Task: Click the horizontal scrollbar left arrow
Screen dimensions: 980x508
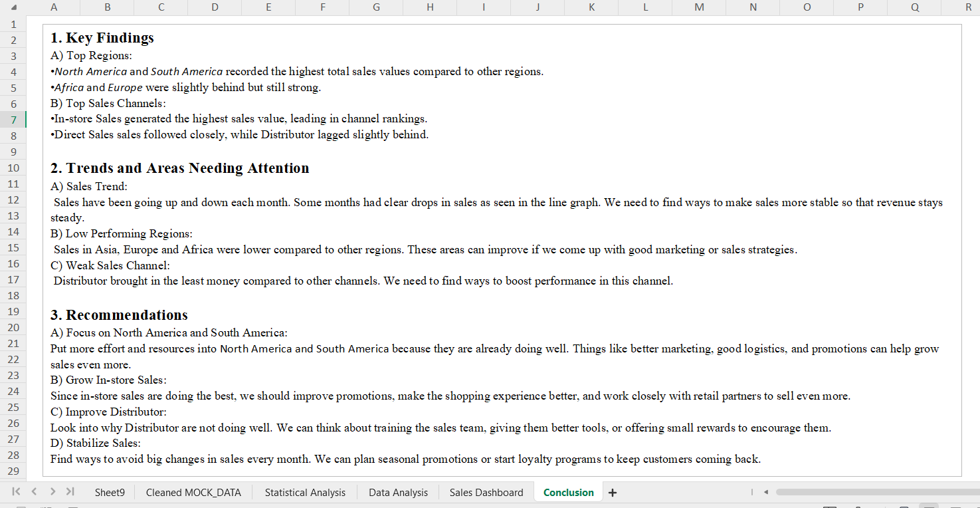Action: (766, 493)
